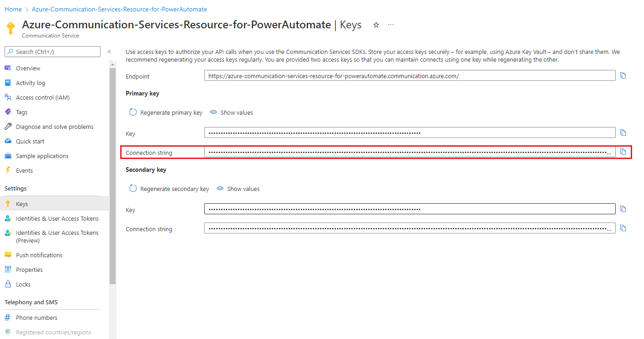Click the yellow key resource icon in header
This screenshot has height=339, width=644.
pos(11,28)
